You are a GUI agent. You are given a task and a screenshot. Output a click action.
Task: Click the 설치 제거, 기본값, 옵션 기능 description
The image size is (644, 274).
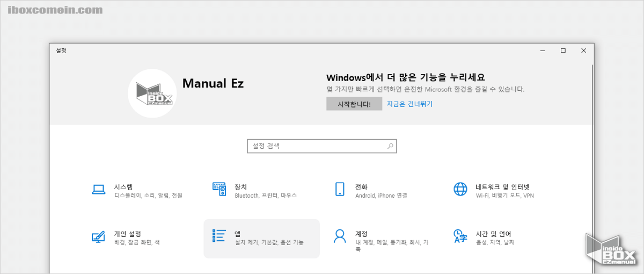269,243
